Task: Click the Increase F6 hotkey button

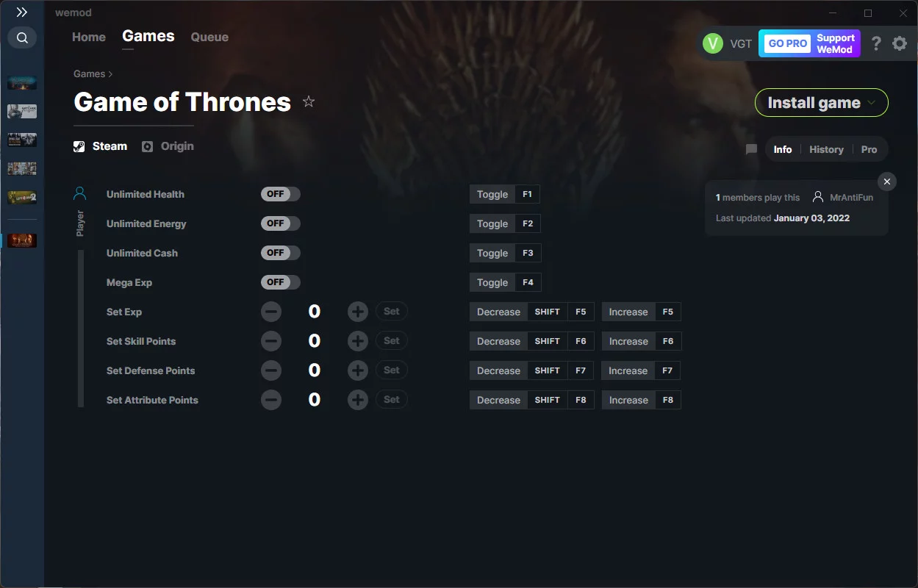Action: click(x=642, y=341)
